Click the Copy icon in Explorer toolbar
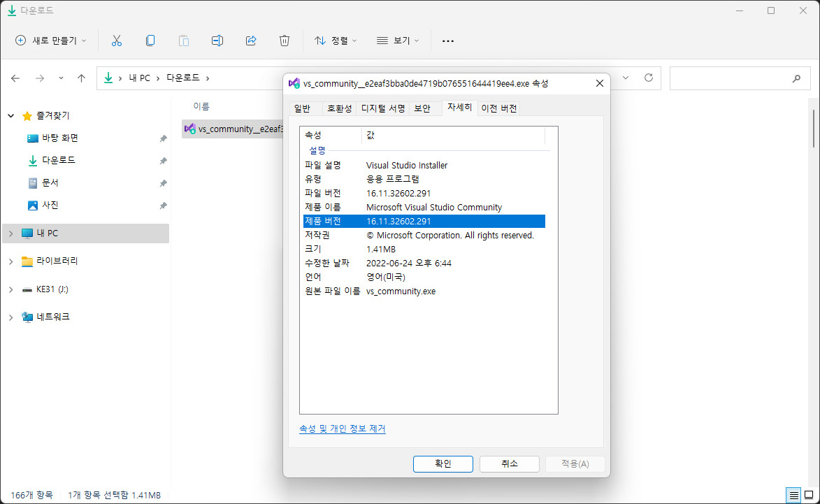 tap(150, 41)
